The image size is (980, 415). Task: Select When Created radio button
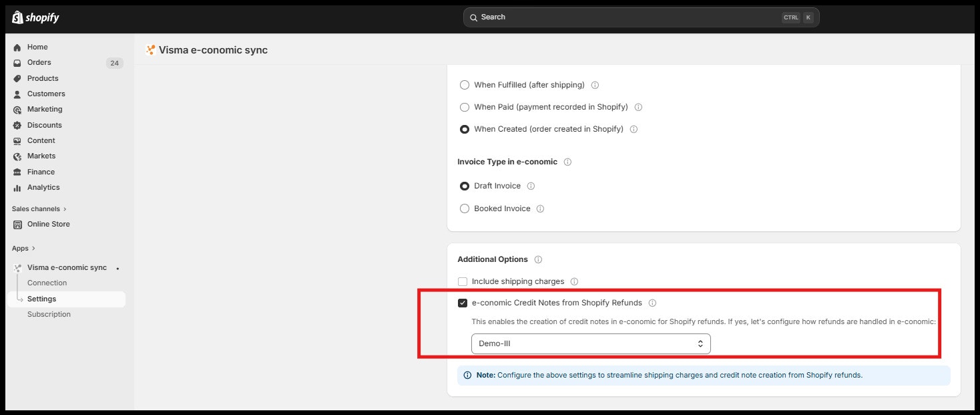pos(465,130)
